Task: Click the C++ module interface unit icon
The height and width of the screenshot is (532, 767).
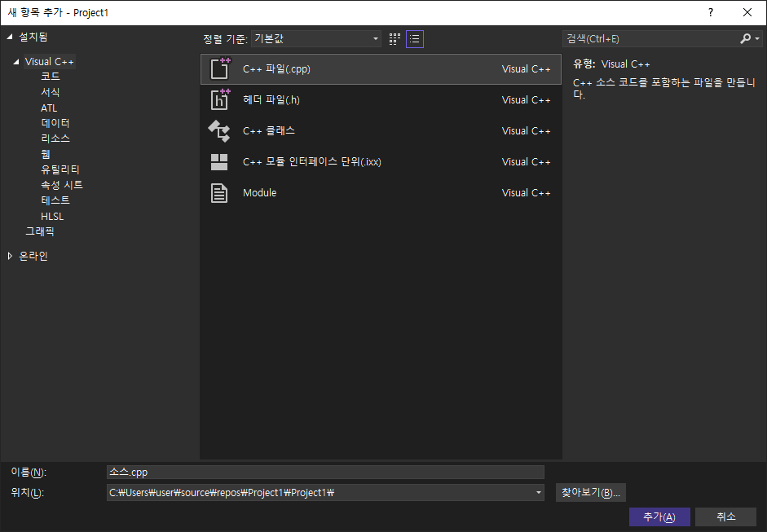Action: tap(219, 162)
